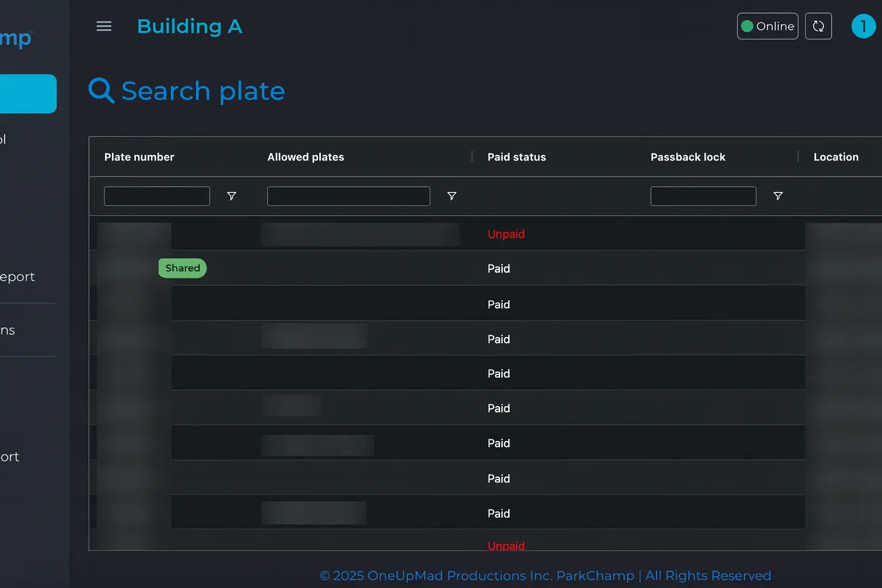The width and height of the screenshot is (882, 588).
Task: Click the refresh sync icon button
Action: [818, 26]
